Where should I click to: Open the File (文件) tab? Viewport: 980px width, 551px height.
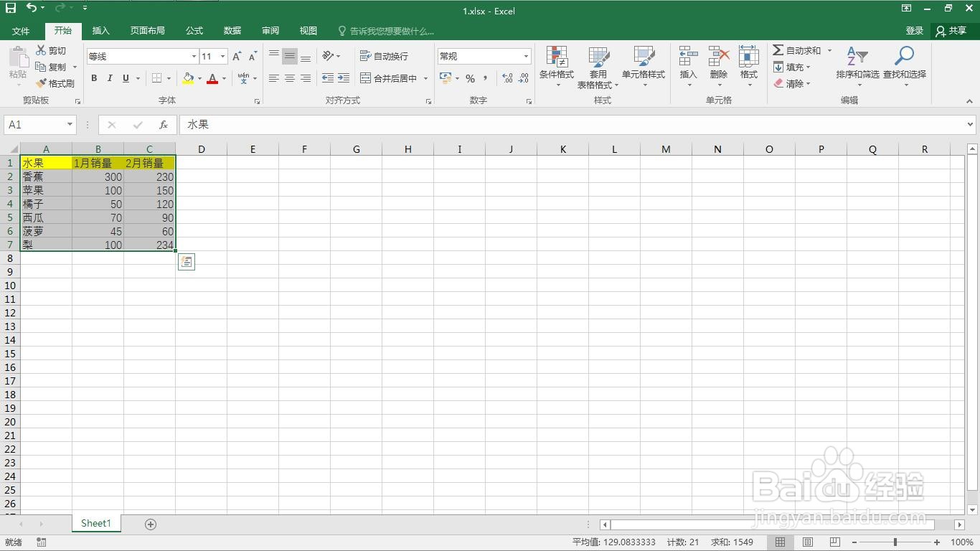click(21, 31)
